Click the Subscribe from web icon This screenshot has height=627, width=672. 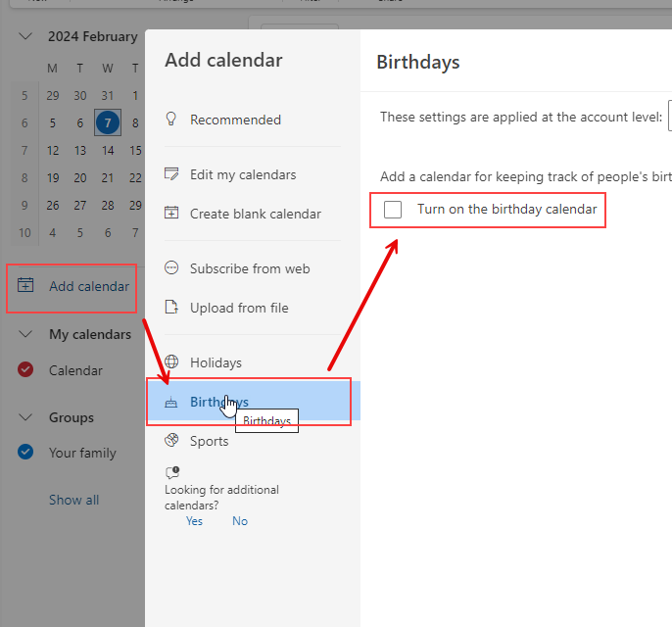[x=171, y=267]
